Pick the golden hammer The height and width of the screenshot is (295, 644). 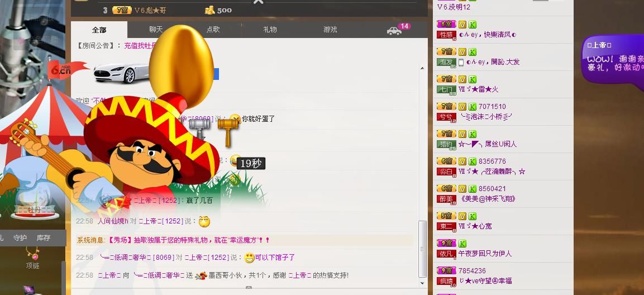pos(228,132)
